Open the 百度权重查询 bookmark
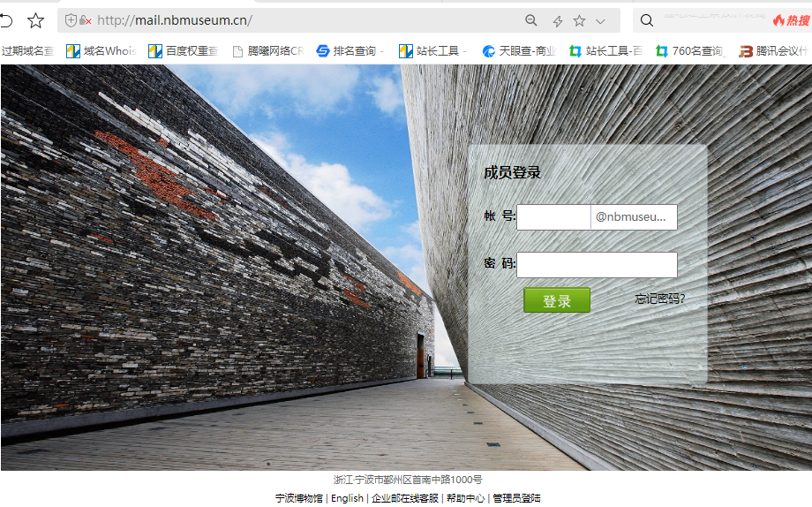812x507 pixels. [x=184, y=51]
